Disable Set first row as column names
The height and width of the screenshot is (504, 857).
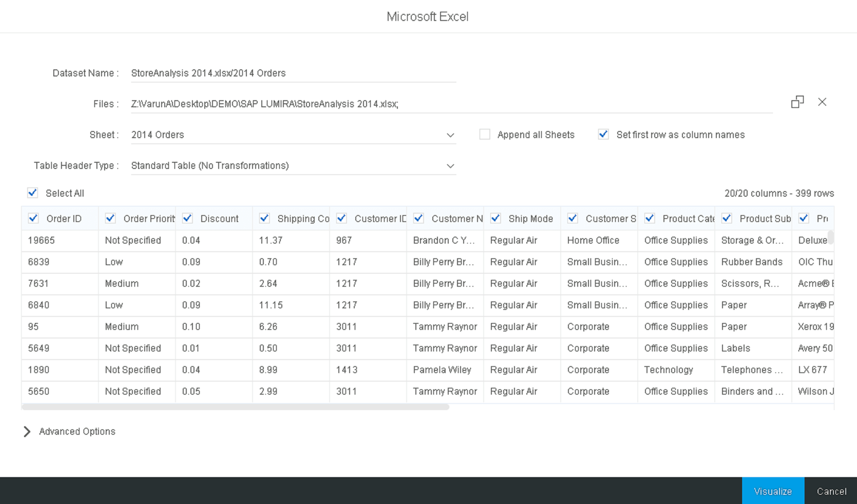[603, 135]
